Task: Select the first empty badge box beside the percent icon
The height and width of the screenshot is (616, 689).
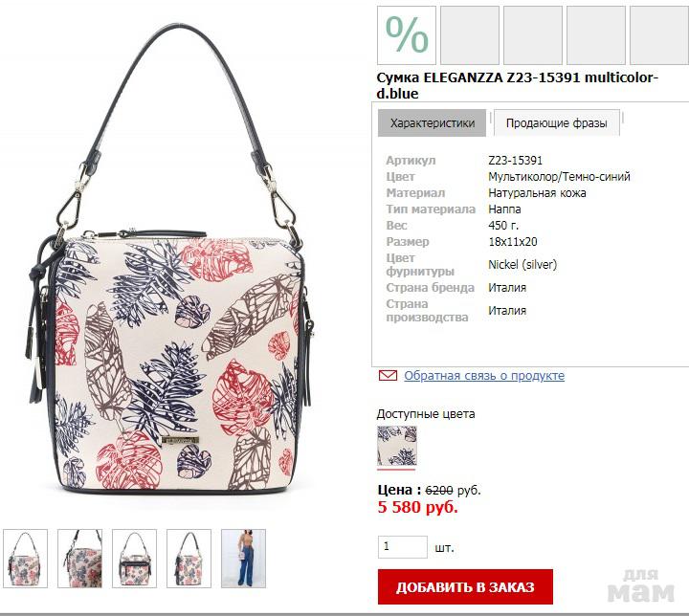Action: click(x=470, y=35)
